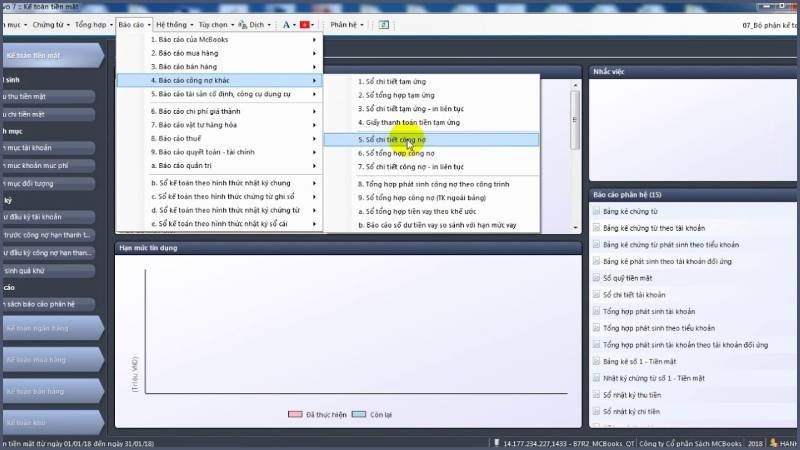Open 8. Báo cáo thuế submenu
Viewport: 800px width, 450px height.
point(220,138)
